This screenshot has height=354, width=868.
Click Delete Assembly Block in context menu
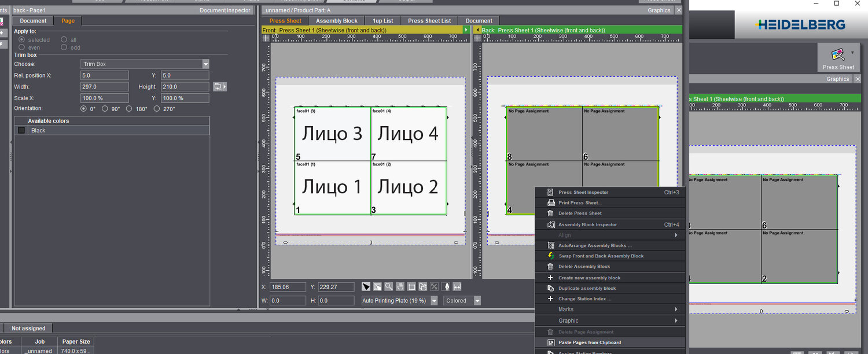[x=584, y=267]
